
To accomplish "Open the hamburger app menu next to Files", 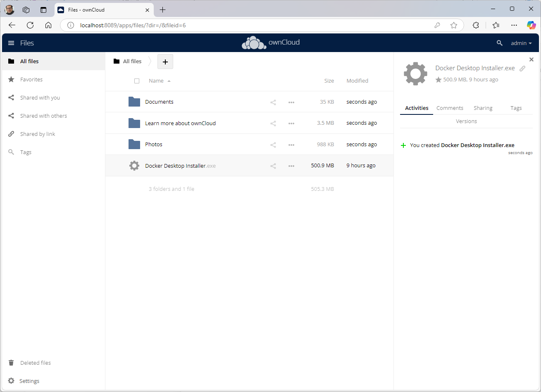I will (x=11, y=43).
